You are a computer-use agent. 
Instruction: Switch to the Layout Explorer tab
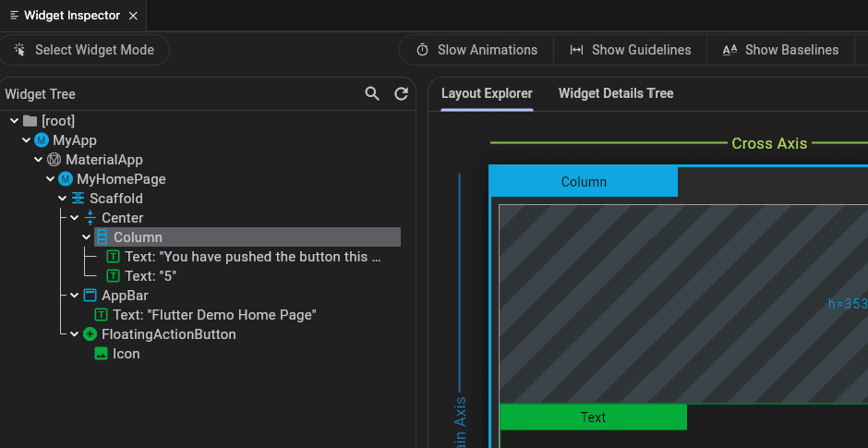(488, 93)
